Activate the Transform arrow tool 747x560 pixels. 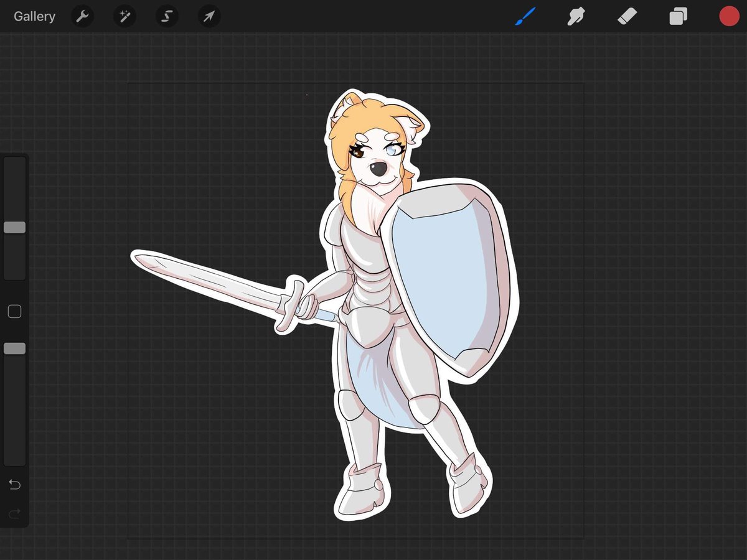(x=209, y=16)
